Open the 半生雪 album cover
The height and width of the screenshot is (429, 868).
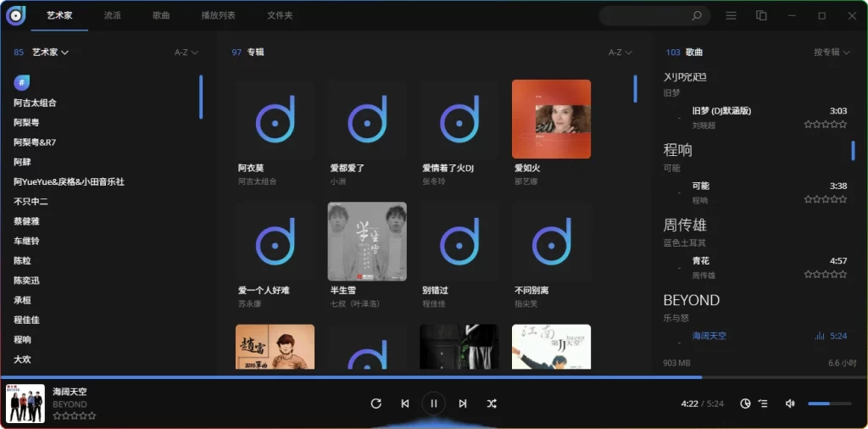coord(367,242)
